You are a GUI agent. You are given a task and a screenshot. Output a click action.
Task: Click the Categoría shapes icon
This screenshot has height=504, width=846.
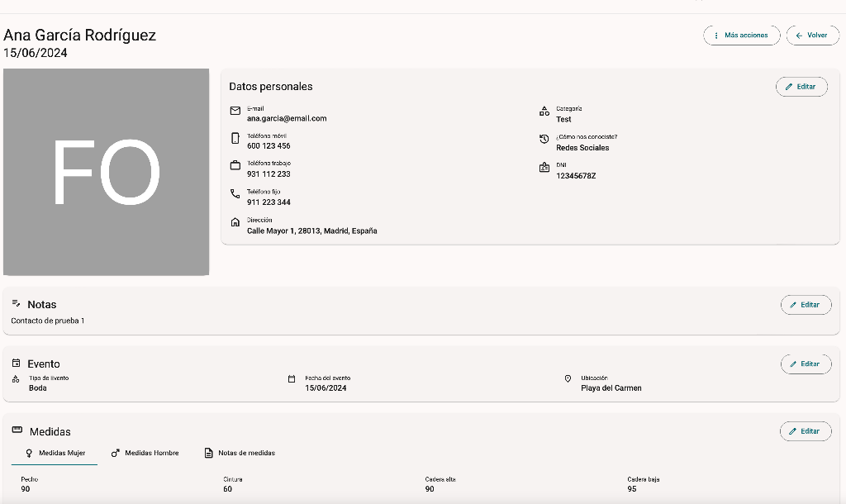click(x=544, y=112)
